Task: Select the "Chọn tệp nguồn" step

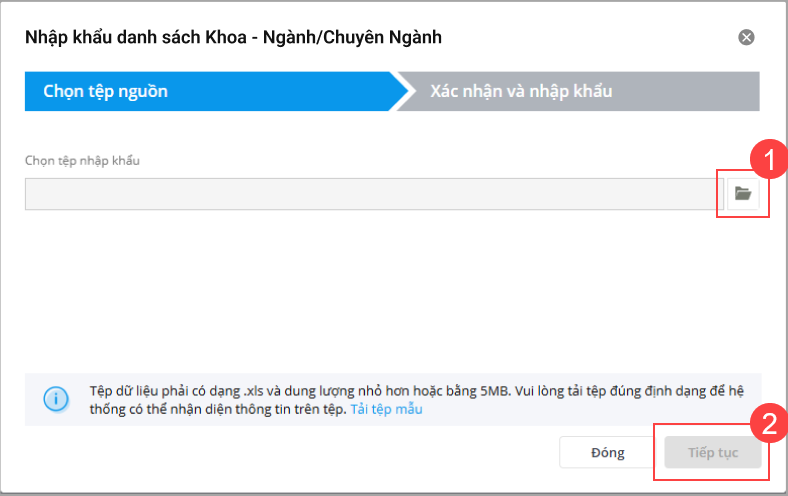Action: coord(105,92)
